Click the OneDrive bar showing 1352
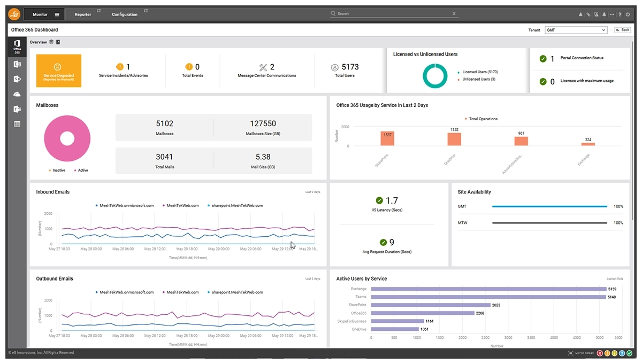The width and height of the screenshot is (642, 364). [454, 139]
